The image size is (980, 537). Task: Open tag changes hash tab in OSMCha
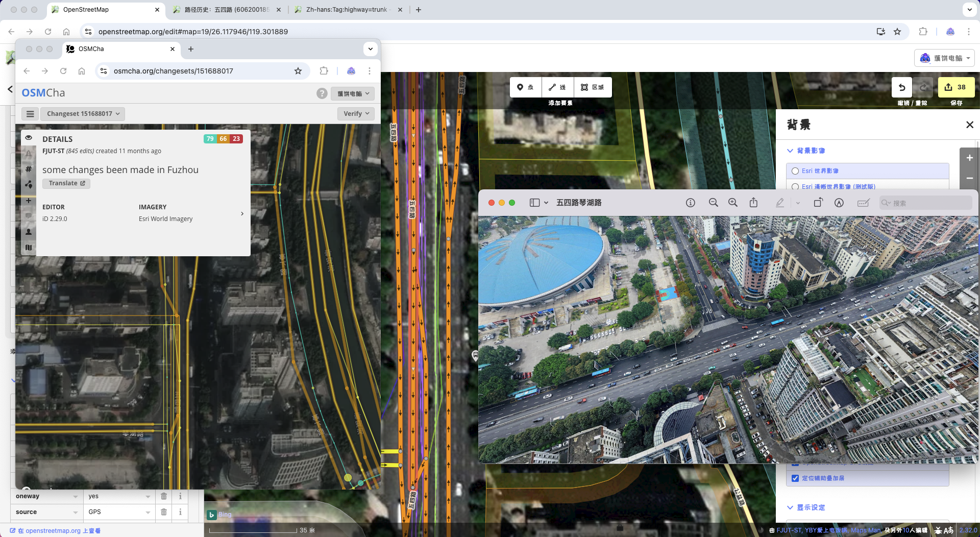[x=29, y=169]
